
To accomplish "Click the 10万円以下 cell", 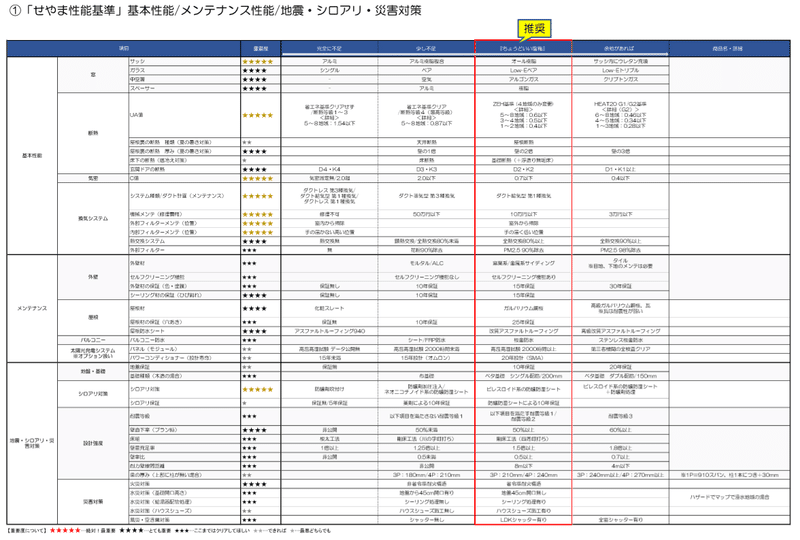I will pos(523,214).
